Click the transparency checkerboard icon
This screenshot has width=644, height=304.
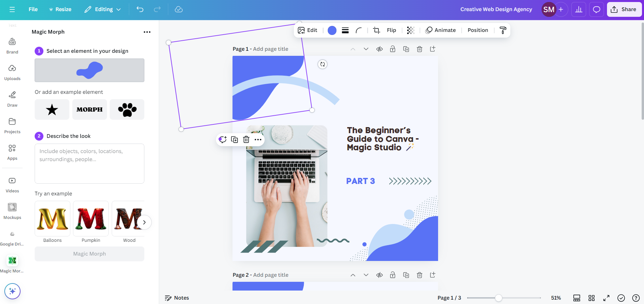click(410, 30)
